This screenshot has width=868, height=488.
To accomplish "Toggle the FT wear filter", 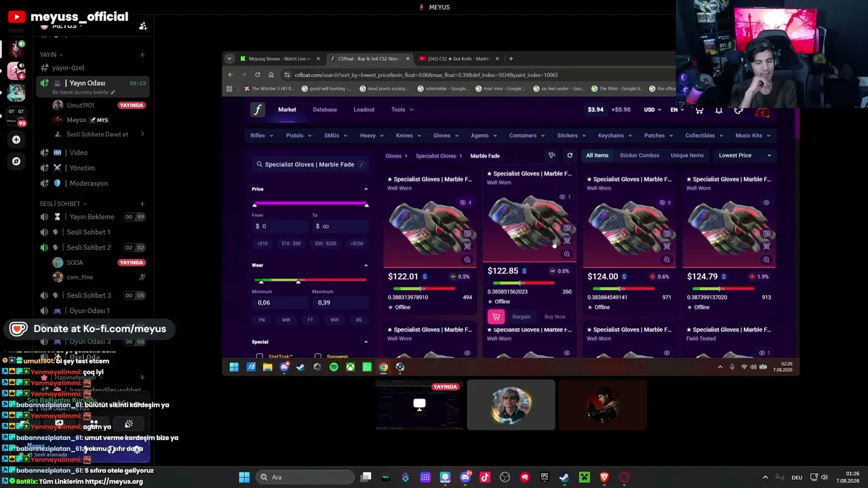I will click(x=310, y=320).
